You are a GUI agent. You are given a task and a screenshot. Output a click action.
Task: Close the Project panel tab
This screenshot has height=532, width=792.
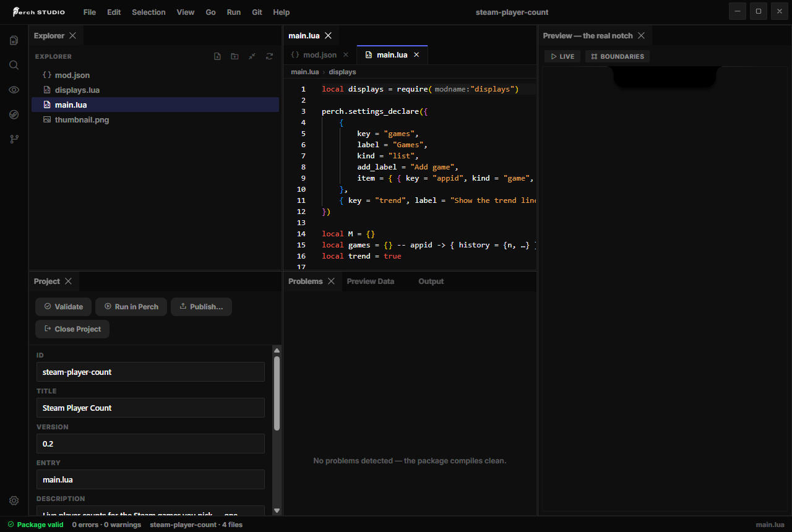click(x=68, y=281)
